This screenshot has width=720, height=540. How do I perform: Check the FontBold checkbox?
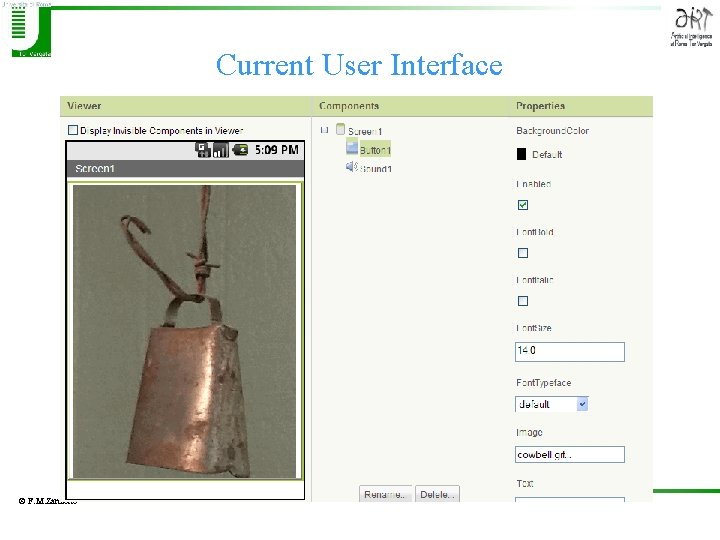click(523, 253)
